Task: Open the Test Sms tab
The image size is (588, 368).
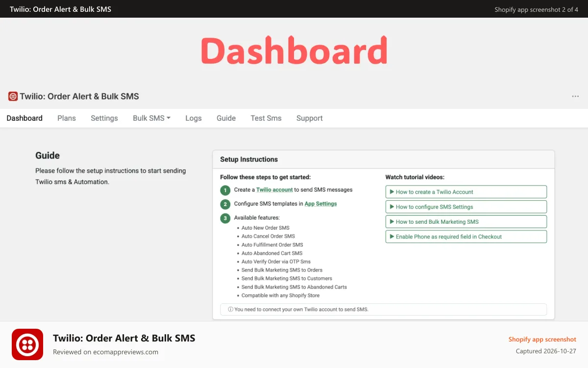Action: point(266,118)
